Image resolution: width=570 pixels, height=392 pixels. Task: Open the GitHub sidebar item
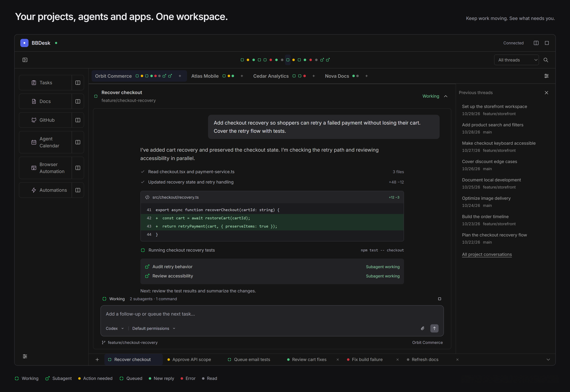pos(45,120)
